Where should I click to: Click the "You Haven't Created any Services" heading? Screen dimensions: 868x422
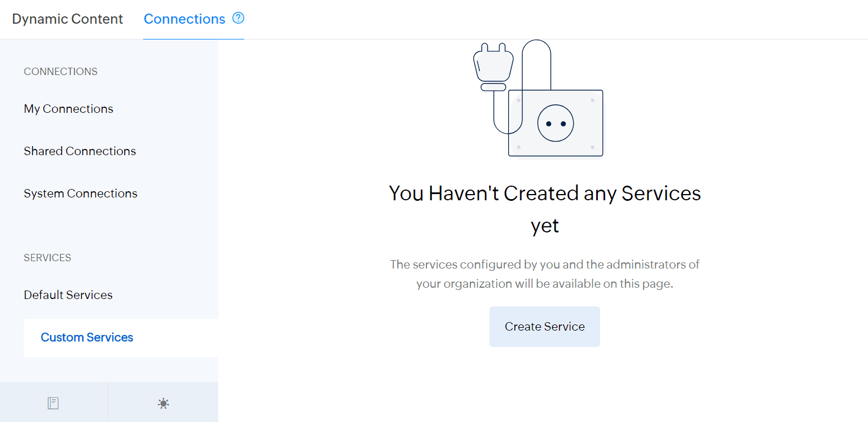tap(544, 194)
